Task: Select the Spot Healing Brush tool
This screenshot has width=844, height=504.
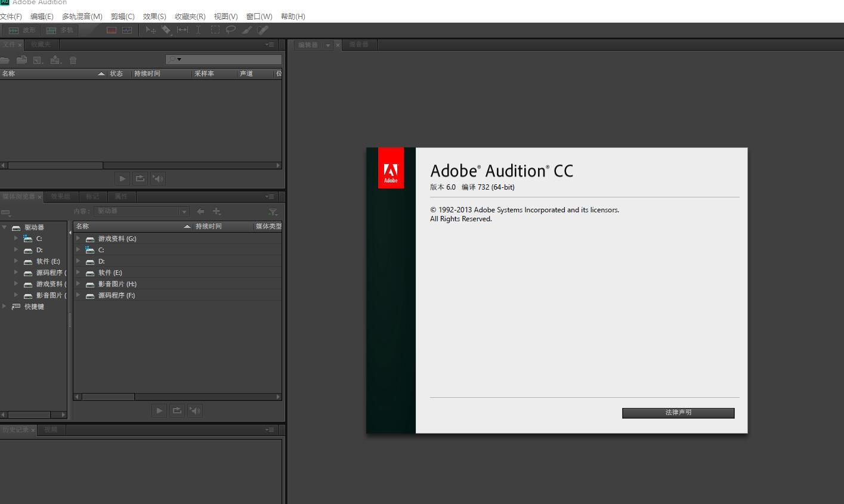Action: [x=262, y=30]
